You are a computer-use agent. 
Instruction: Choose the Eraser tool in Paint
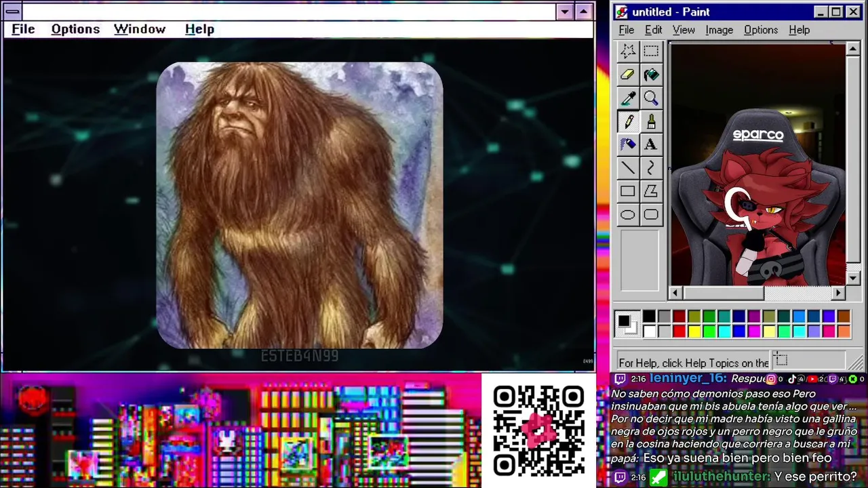(628, 75)
